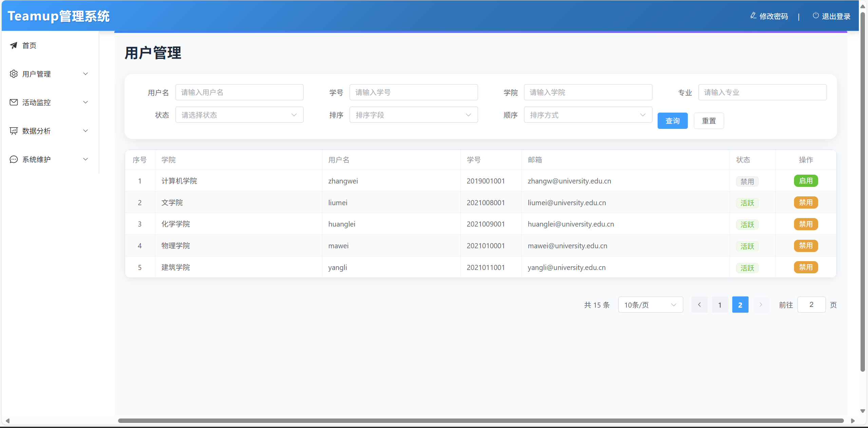Click the chat bubble icon for 系统维护
Screen dimensions: 868x428
(x=14, y=159)
